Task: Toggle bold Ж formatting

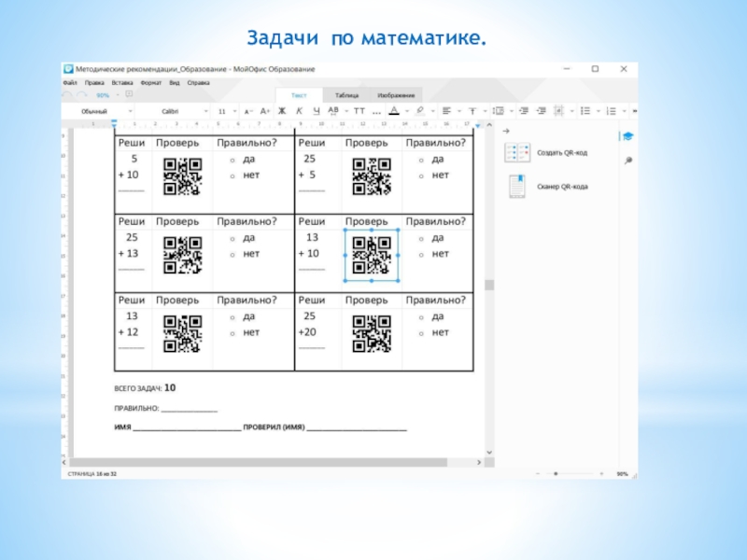Action: [282, 111]
